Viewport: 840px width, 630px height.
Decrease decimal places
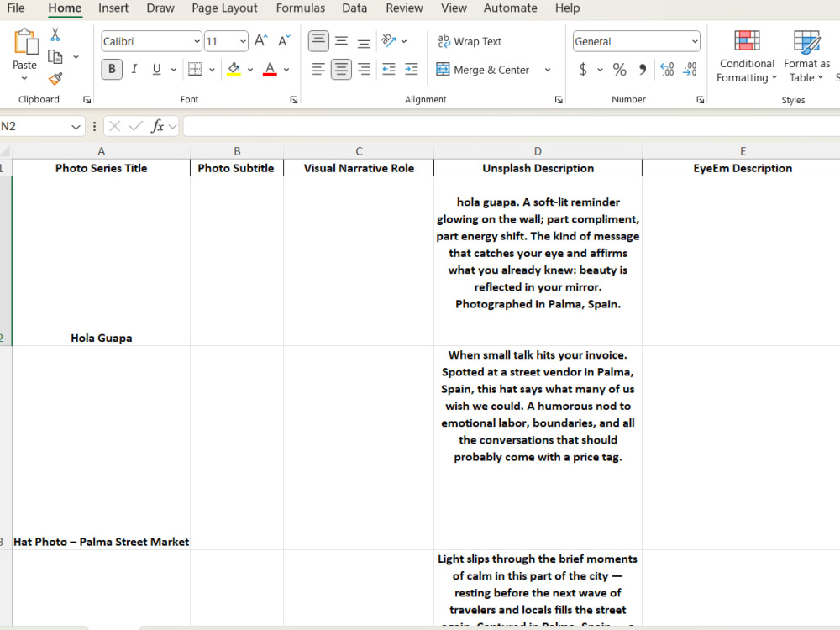pos(690,69)
